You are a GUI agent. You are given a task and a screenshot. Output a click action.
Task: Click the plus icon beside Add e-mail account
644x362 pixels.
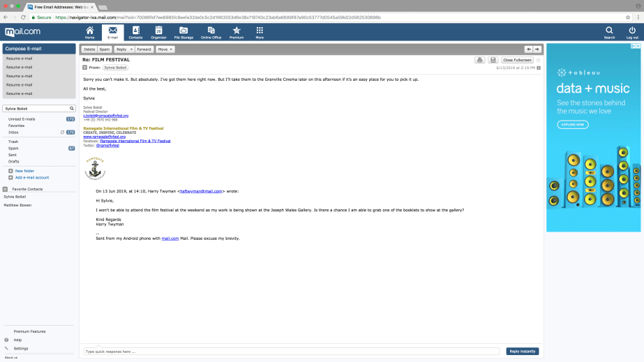(10, 177)
